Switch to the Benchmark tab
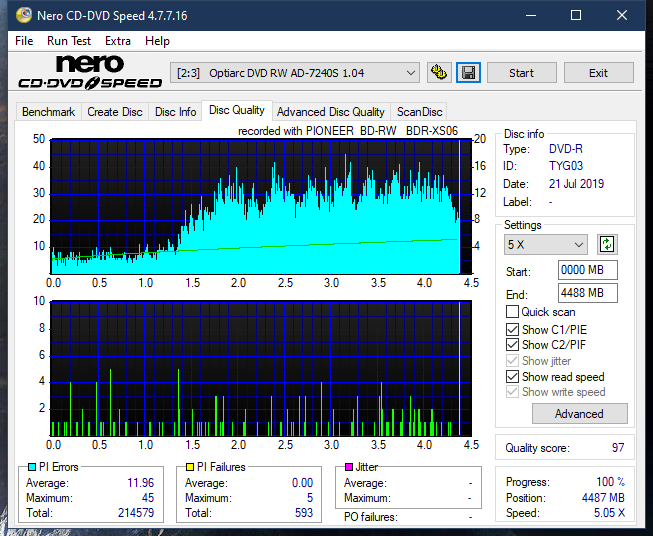Image resolution: width=653 pixels, height=536 pixels. 48,112
